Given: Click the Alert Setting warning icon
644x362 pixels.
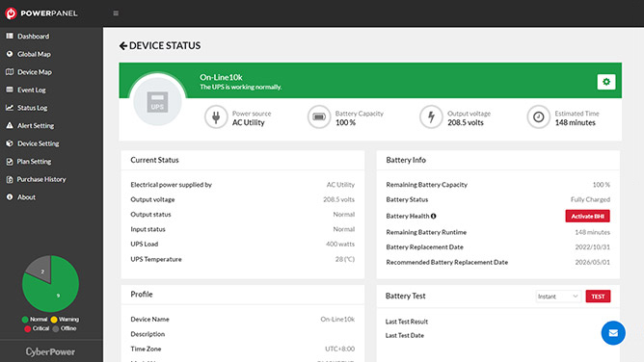Looking at the screenshot, I should coord(10,125).
